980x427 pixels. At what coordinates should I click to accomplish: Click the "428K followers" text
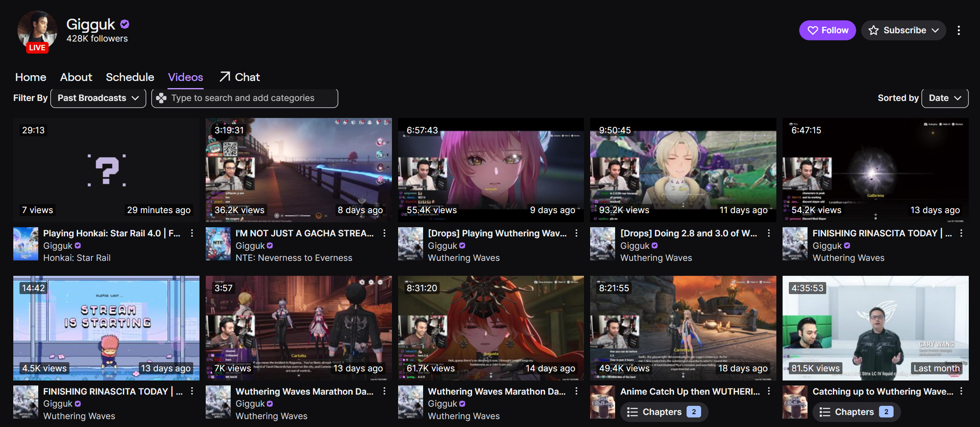coord(97,39)
